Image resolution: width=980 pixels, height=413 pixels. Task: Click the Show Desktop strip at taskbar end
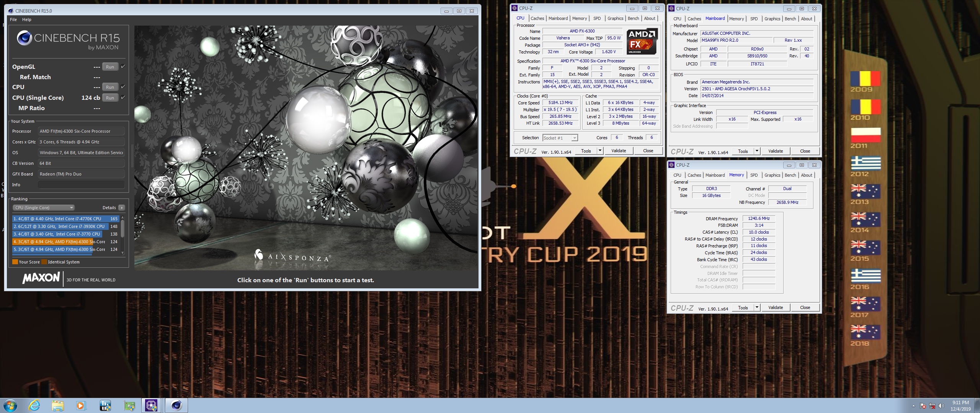[977, 405]
